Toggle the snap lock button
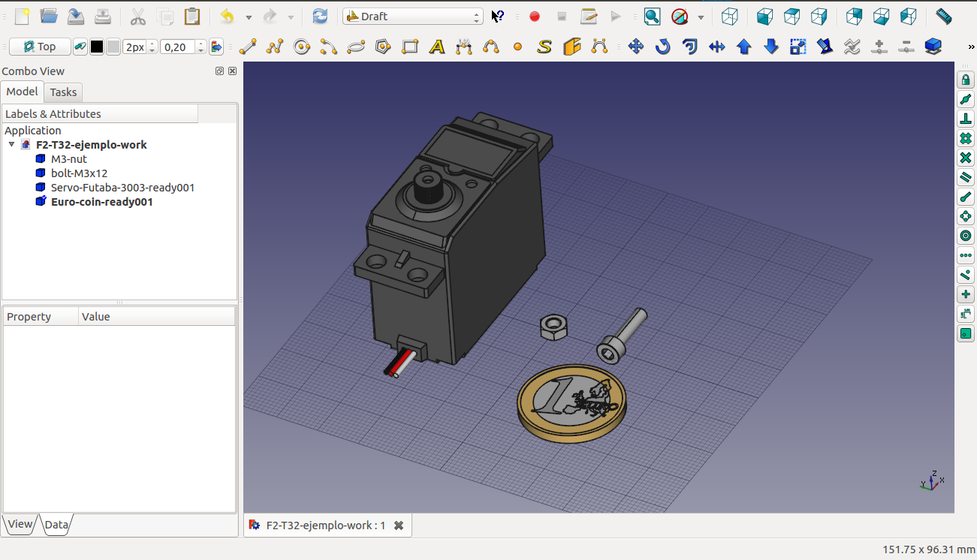This screenshot has height=560, width=977. coord(966,80)
